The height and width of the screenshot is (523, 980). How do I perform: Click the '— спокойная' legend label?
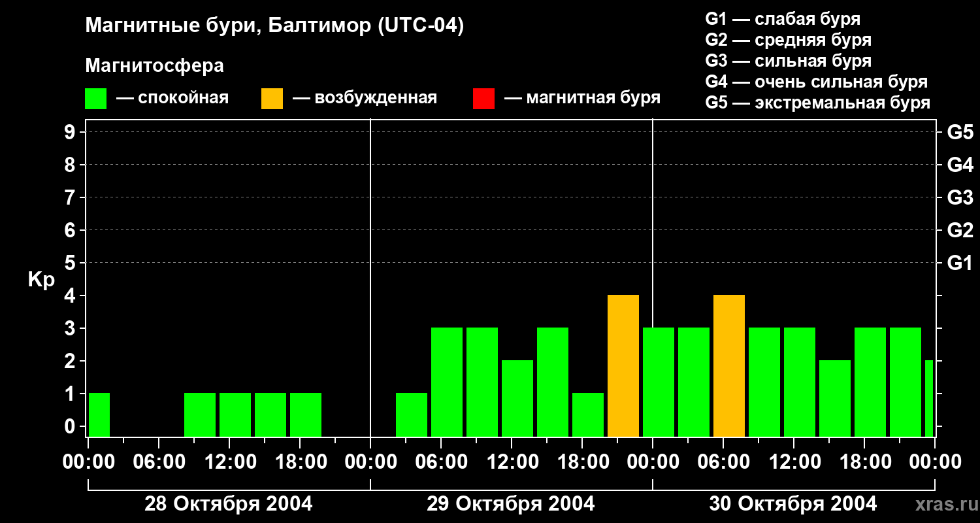click(172, 98)
